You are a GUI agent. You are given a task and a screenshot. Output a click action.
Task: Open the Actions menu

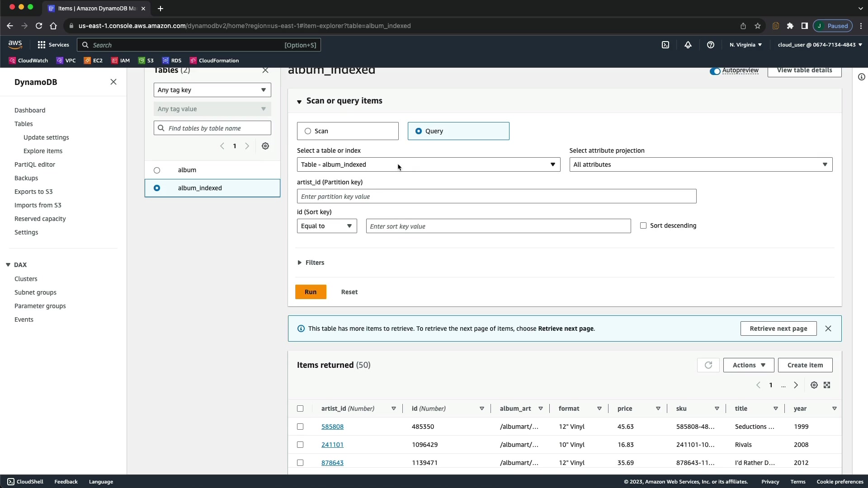click(748, 365)
